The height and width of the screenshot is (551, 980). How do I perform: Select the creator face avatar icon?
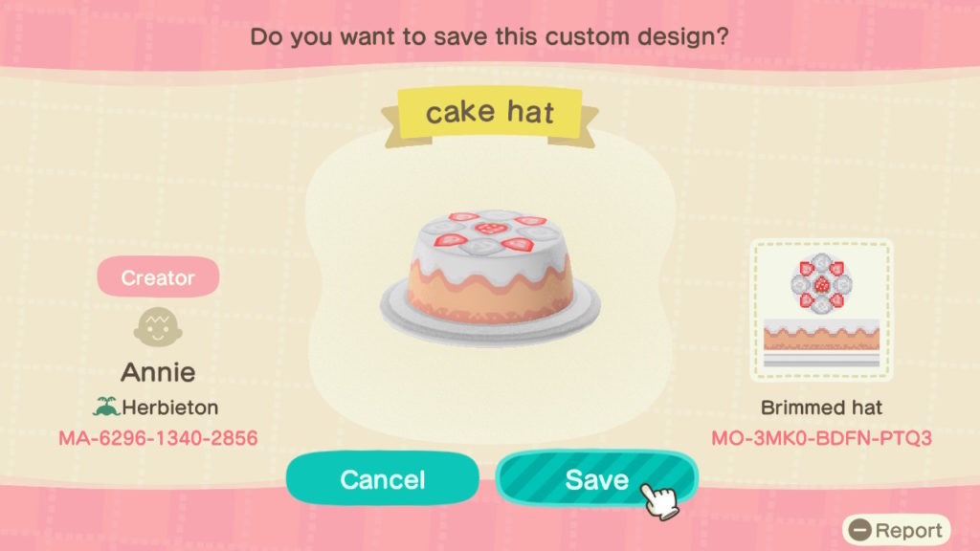point(158,327)
